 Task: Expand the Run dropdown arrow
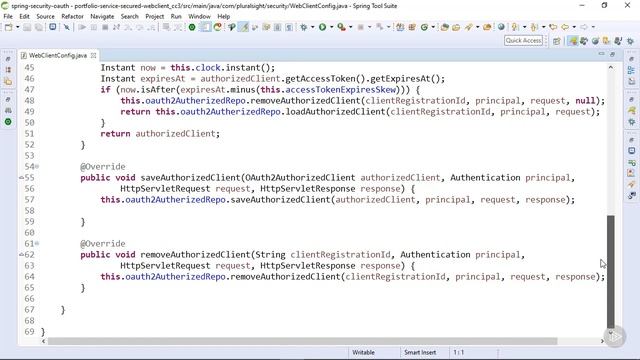pyautogui.click(x=331, y=27)
